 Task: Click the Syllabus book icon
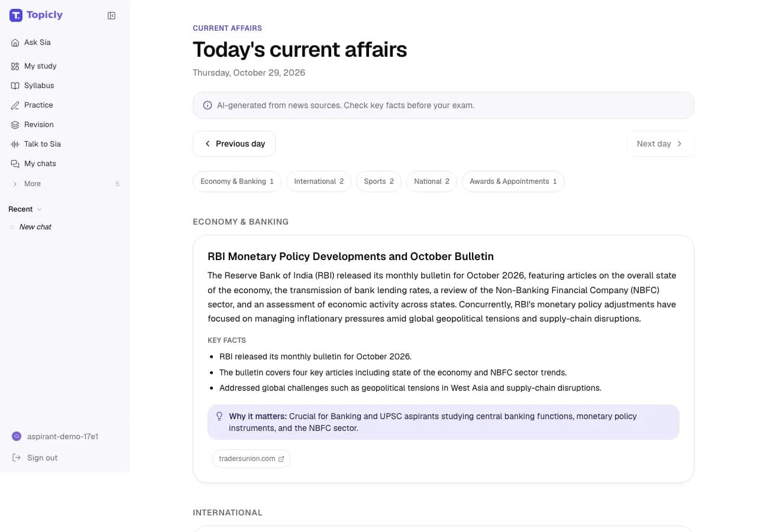[x=15, y=86]
